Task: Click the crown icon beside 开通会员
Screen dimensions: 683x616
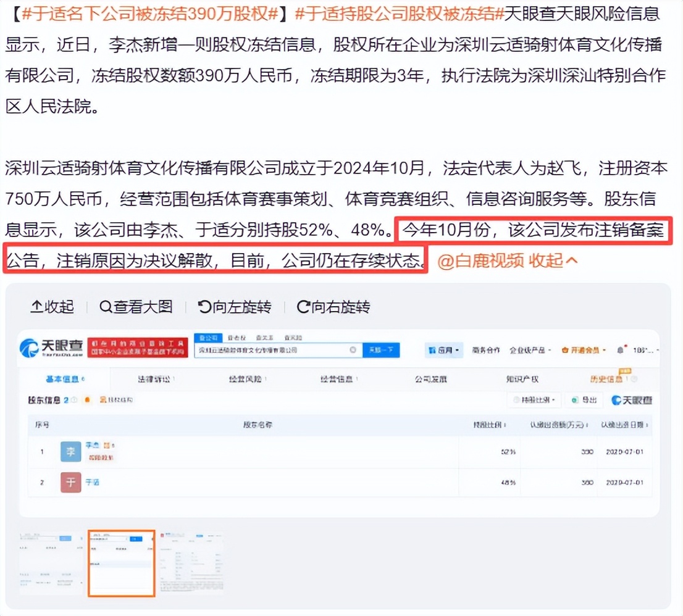Action: click(566, 349)
